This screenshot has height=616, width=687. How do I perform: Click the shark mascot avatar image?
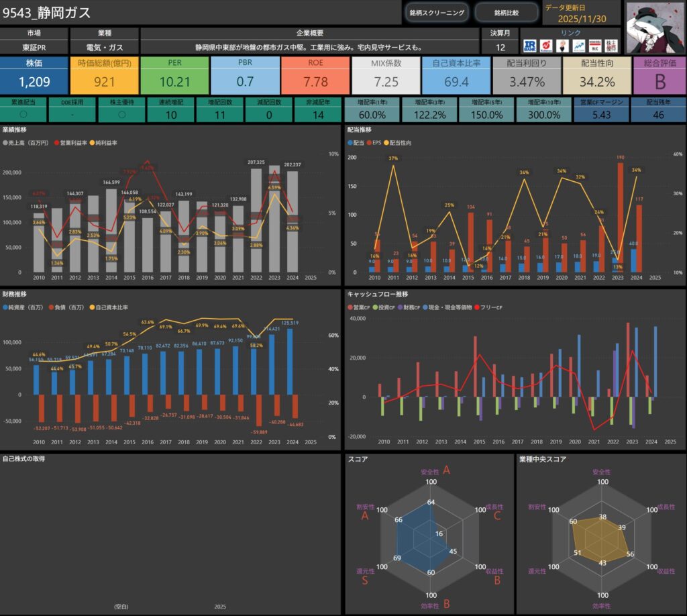654,26
